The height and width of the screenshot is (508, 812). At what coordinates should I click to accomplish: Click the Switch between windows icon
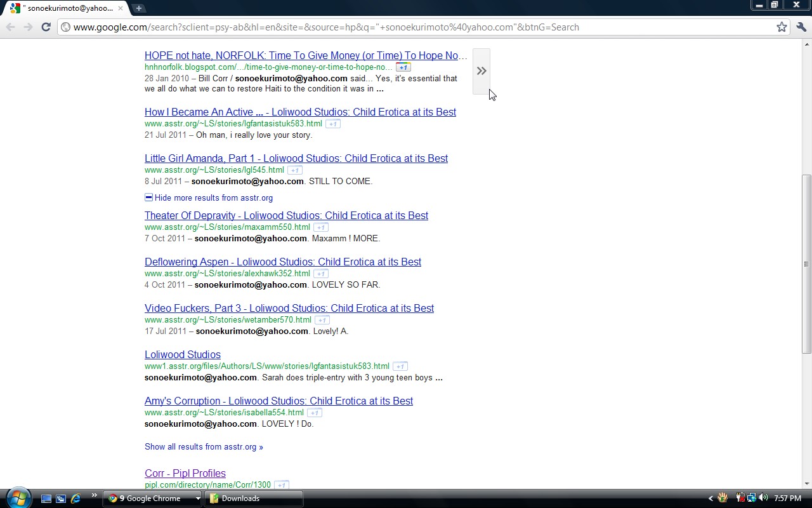61,498
